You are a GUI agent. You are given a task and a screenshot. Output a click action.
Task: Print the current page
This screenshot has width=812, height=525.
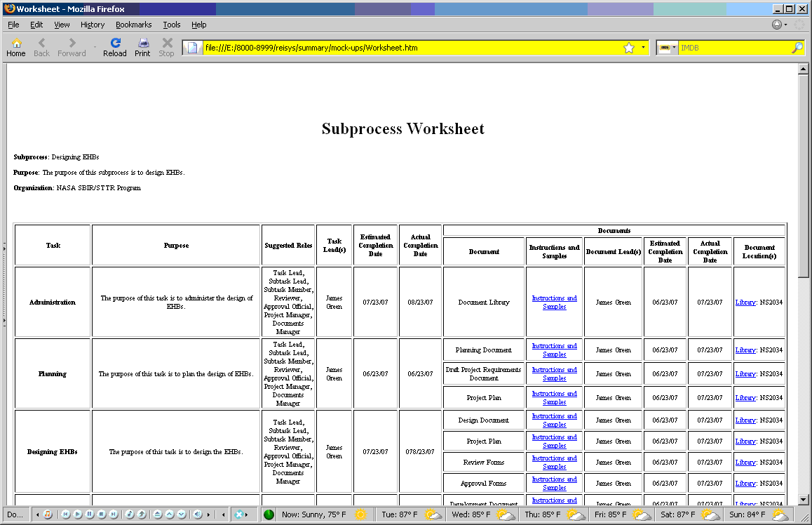point(142,48)
